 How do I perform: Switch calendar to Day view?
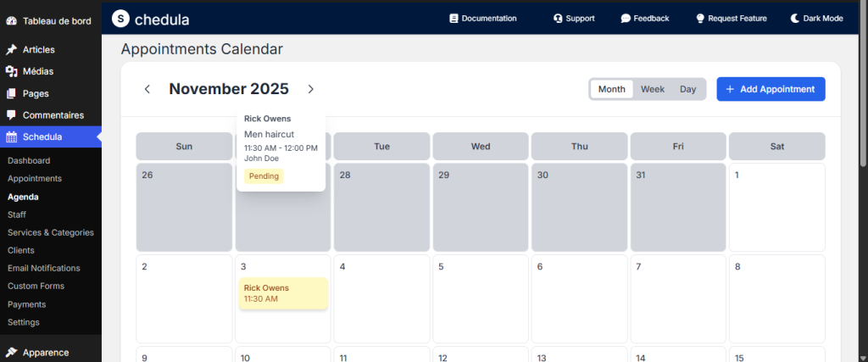click(687, 89)
